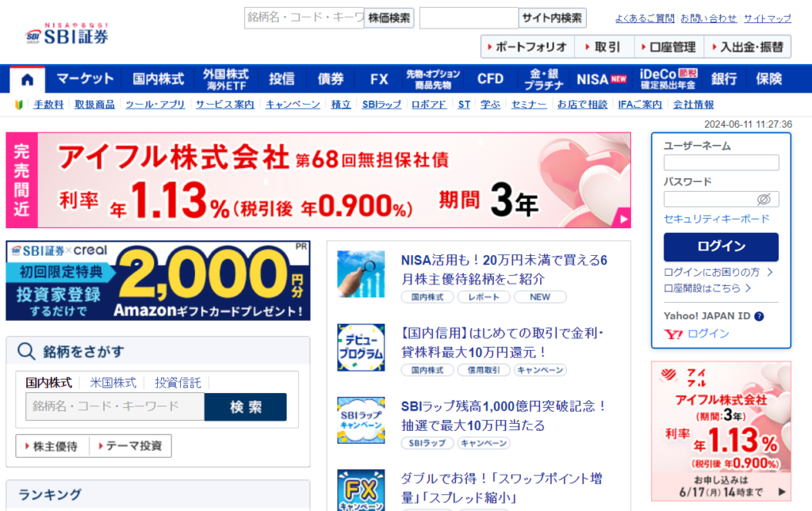The image size is (812, 511).
Task: Click the デビュープログラム campaign icon
Action: coord(361,347)
